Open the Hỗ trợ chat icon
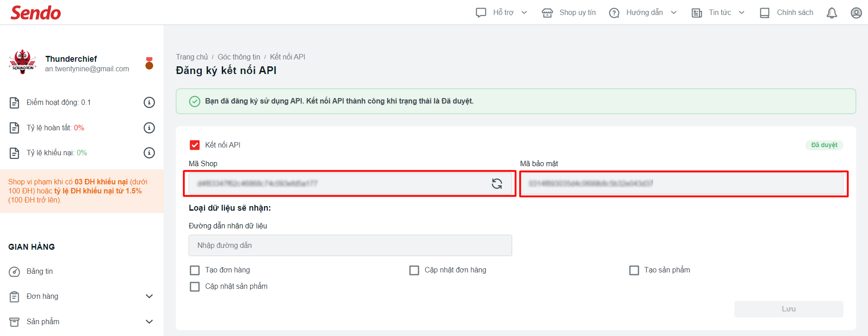The width and height of the screenshot is (868, 336). [481, 13]
